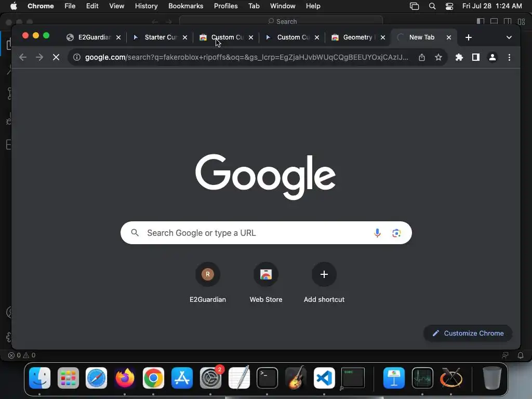532x399 pixels.
Task: Open Chrome three-dot menu
Action: [509, 57]
